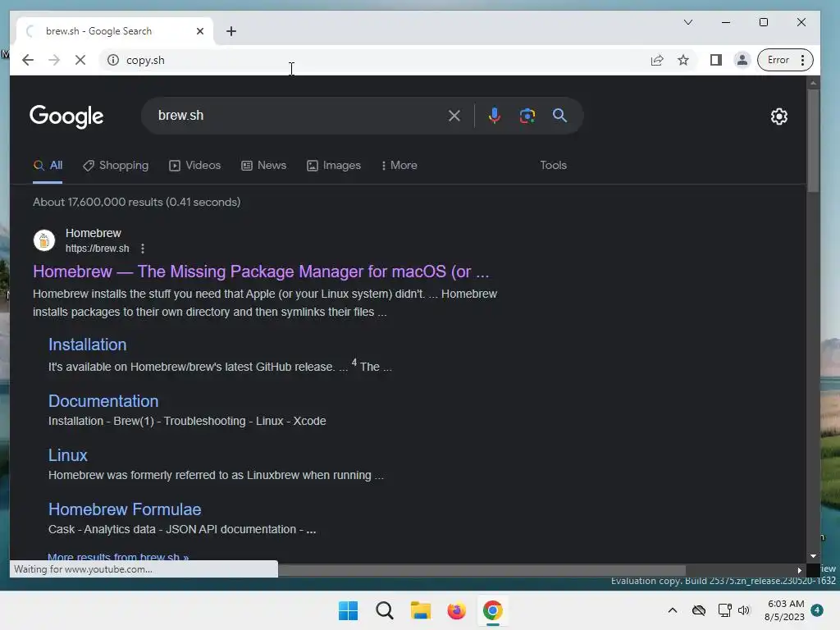The height and width of the screenshot is (630, 840).
Task: Submit search with magnifier icon
Action: [559, 115]
